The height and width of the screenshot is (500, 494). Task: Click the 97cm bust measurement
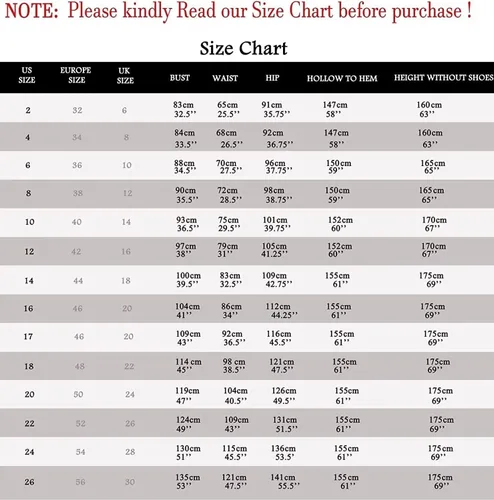pos(186,246)
